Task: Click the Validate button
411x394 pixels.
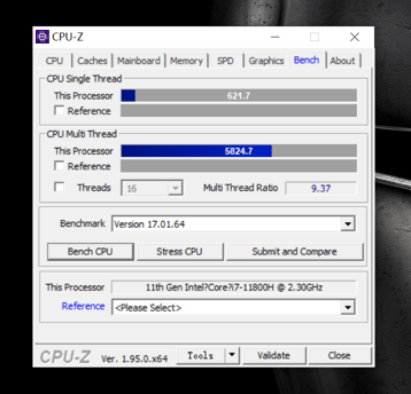Action: [274, 355]
